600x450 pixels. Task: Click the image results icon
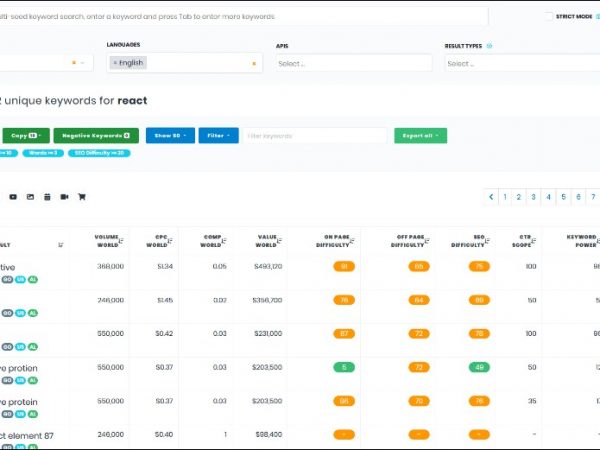point(30,197)
